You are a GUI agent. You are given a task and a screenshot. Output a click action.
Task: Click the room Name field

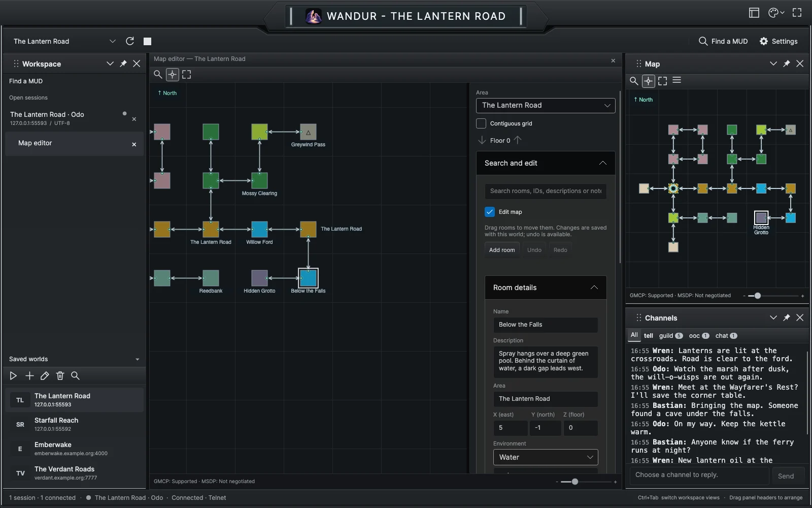[x=546, y=325]
